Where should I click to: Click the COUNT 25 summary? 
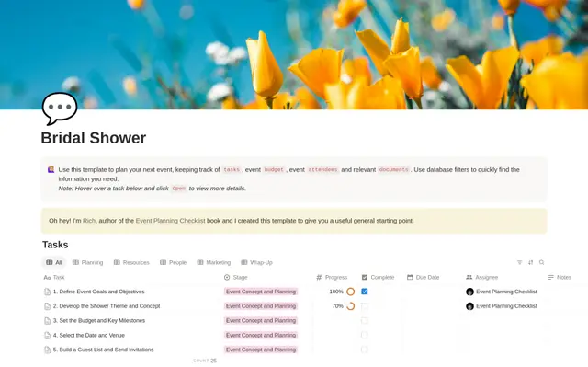click(x=205, y=361)
